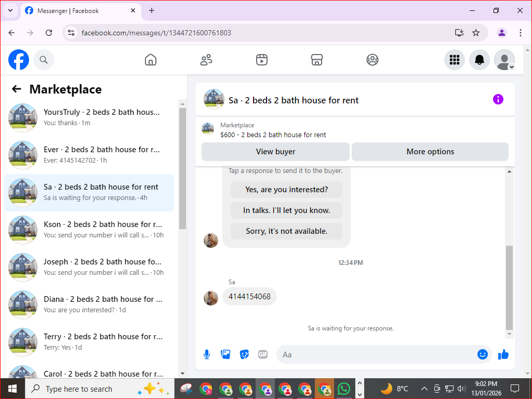This screenshot has height=399, width=532.
Task: Open the Friends icon in top nav
Action: 206,60
